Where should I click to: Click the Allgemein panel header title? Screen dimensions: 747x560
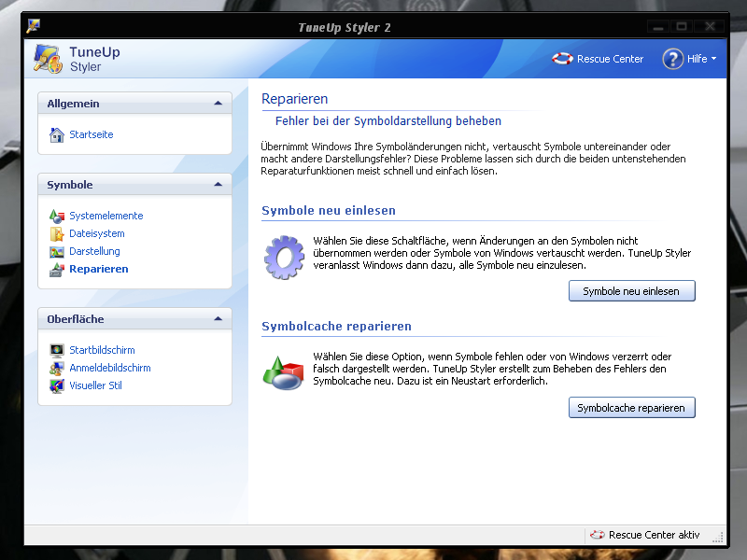pyautogui.click(x=74, y=104)
